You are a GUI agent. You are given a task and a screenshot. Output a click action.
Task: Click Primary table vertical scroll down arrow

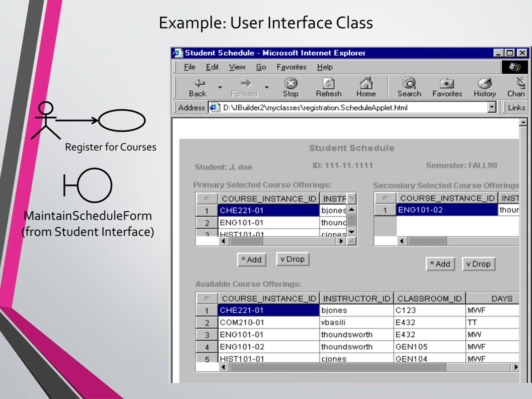[352, 232]
